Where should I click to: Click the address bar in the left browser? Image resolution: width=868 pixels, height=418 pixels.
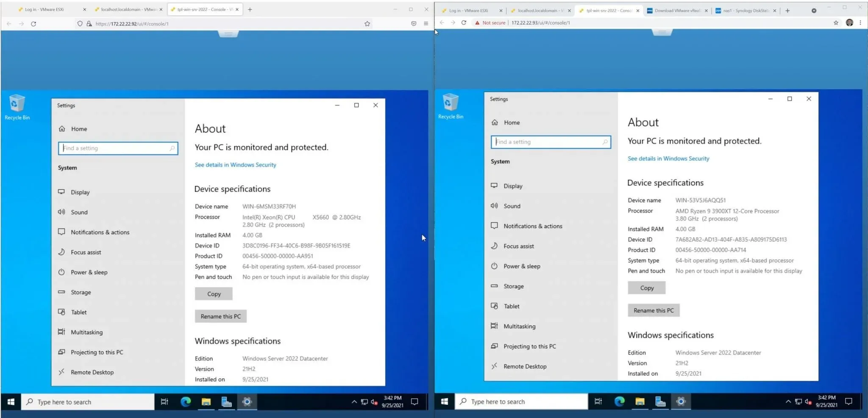[225, 24]
